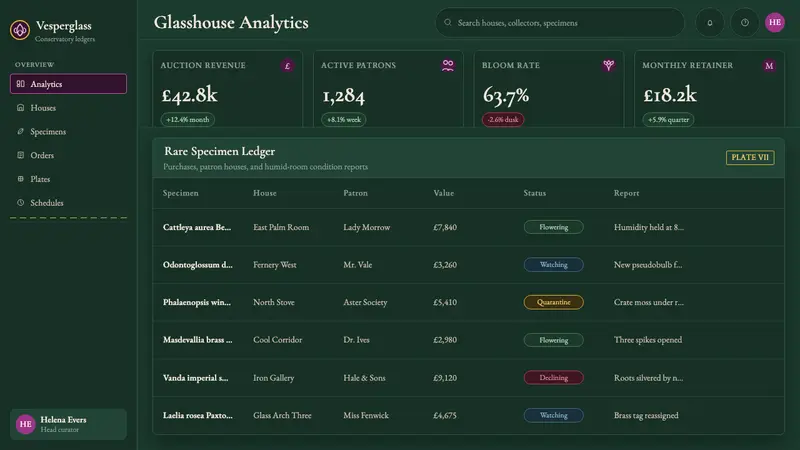This screenshot has width=800, height=450.
Task: Click the Houses sidebar icon
Action: tap(20, 108)
